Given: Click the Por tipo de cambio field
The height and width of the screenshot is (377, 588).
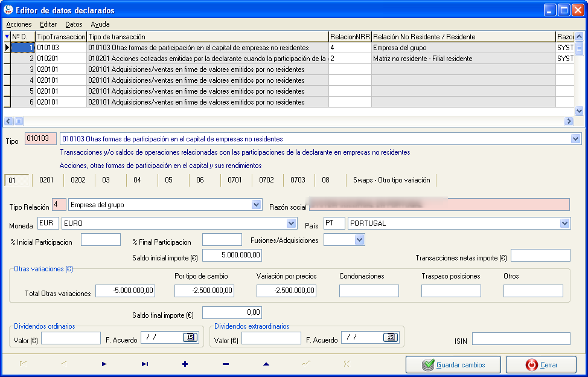Looking at the screenshot, I should point(205,291).
